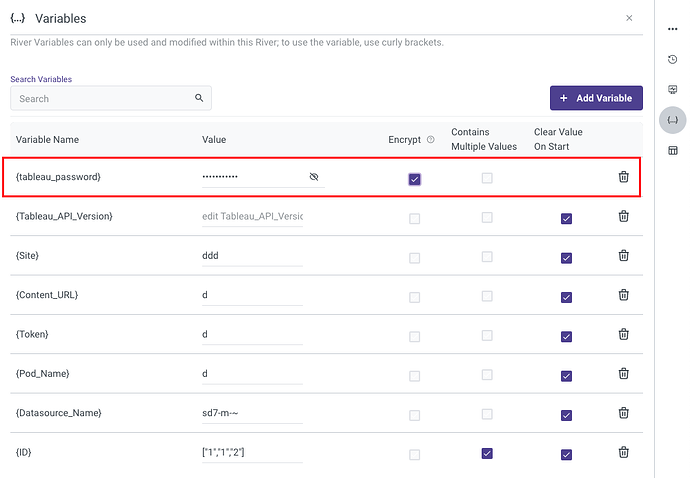Click the Tableau_API_Version value field
This screenshot has width=690, height=478.
(252, 216)
